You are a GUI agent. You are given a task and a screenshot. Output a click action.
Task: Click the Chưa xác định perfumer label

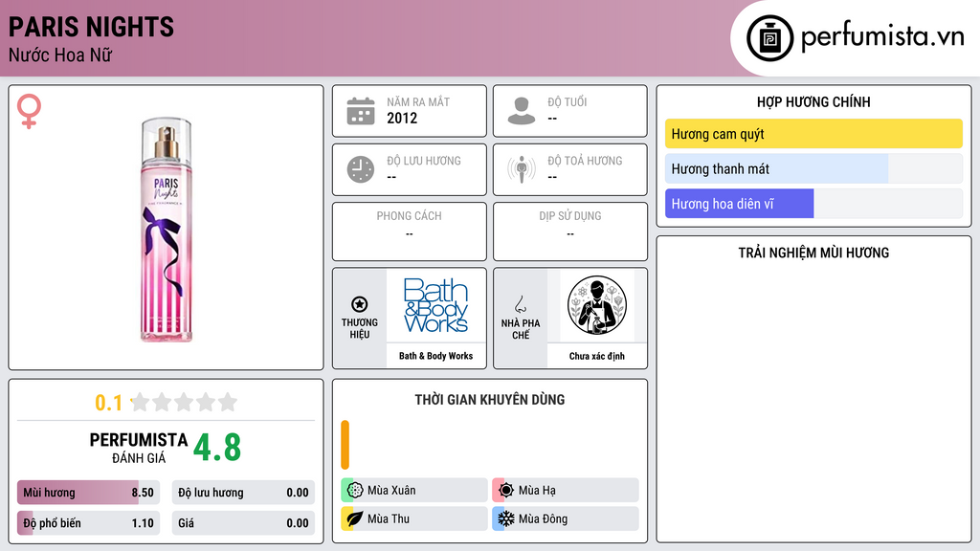click(597, 356)
